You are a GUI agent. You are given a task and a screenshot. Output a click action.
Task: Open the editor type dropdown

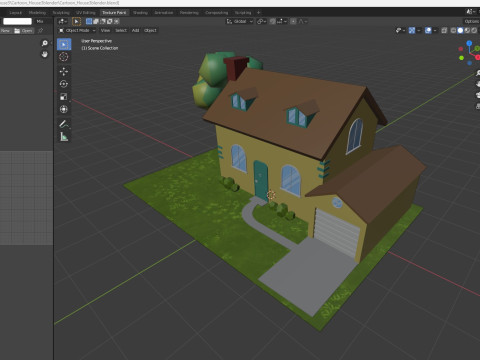click(62, 21)
